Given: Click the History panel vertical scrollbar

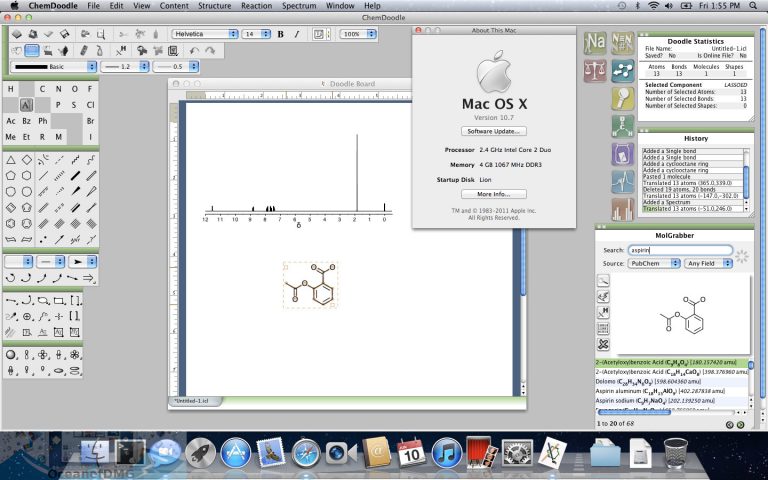Looking at the screenshot, I should point(746,180).
